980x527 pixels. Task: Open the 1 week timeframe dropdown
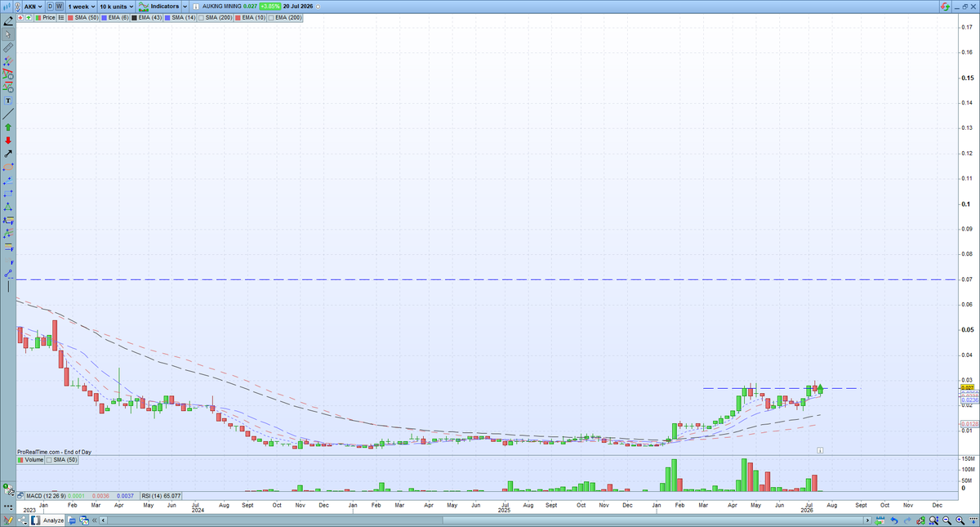82,7
